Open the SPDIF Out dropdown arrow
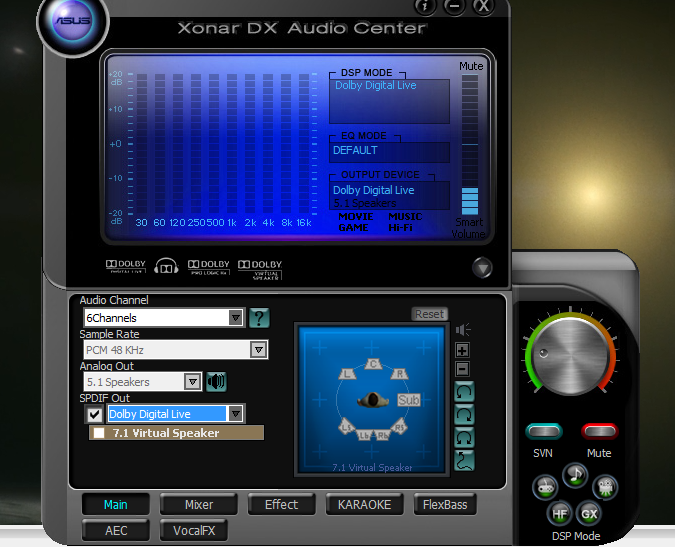The image size is (675, 547). pos(235,414)
